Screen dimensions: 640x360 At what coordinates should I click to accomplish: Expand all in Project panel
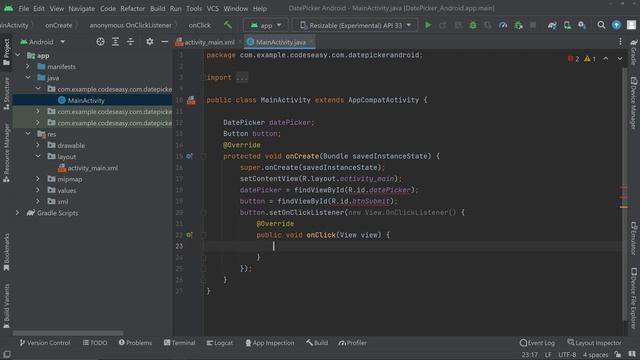pyautogui.click(x=116, y=42)
